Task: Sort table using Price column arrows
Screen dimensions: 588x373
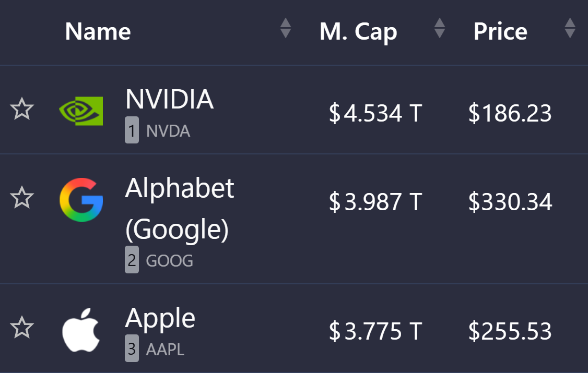Action: coord(570,28)
